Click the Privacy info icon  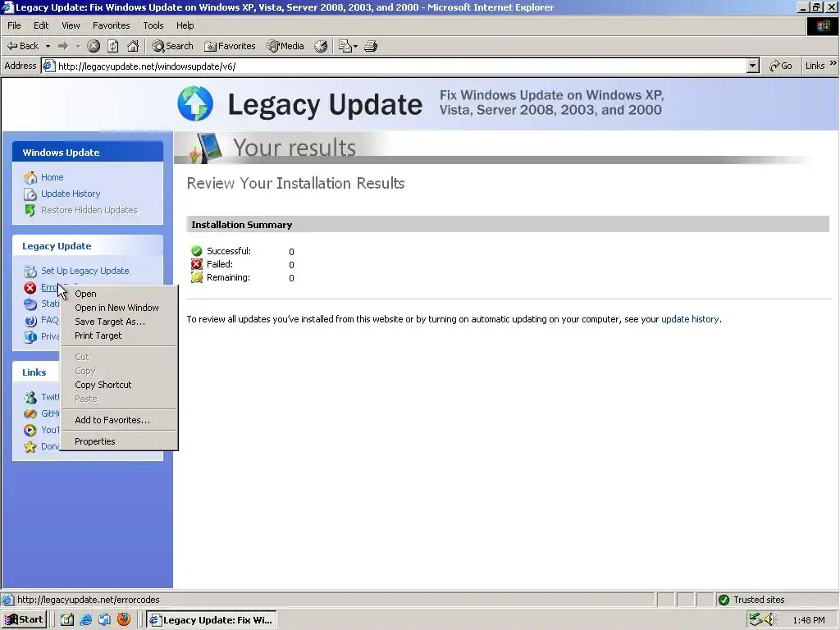(x=30, y=337)
